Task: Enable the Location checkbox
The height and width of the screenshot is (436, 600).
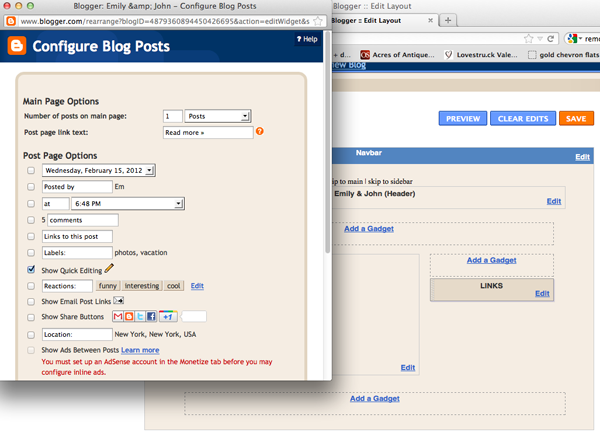Action: pyautogui.click(x=31, y=335)
